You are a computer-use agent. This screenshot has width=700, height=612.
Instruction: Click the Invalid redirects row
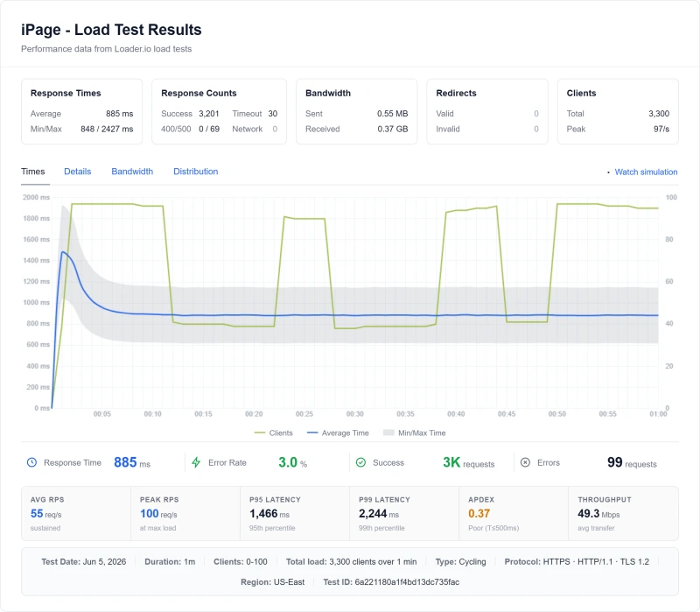click(487, 129)
